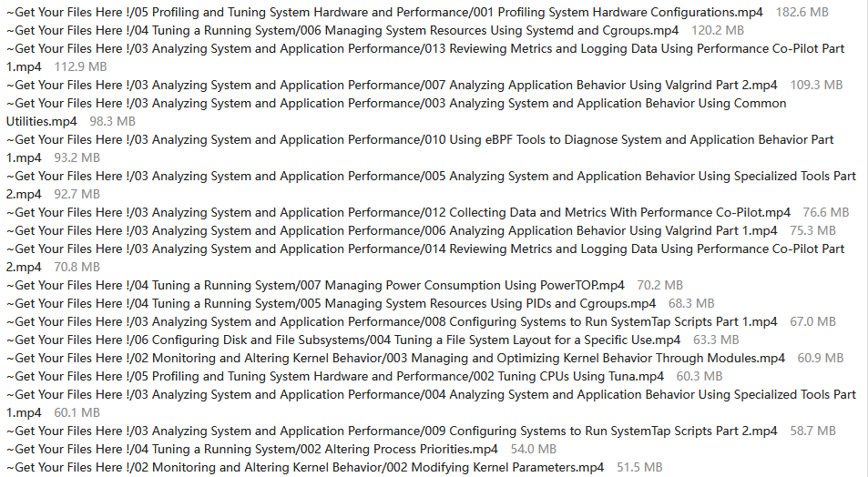The width and height of the screenshot is (868, 477).
Task: Select '006 Analyzing Application Behavior Using Valgrind Part 1.mp4'
Action: point(392,231)
